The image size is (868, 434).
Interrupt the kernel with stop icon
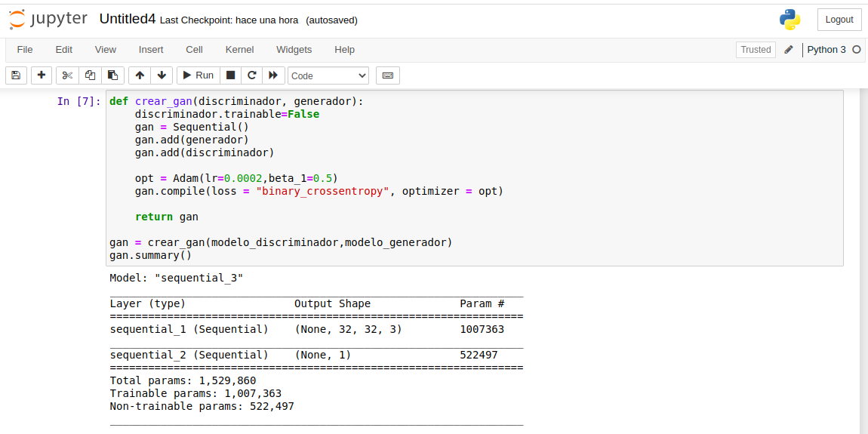(x=231, y=75)
